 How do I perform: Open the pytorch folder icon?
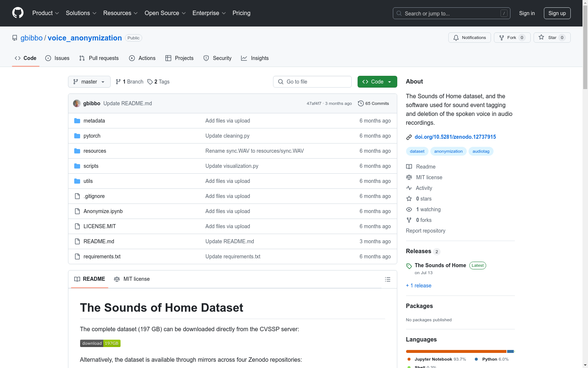point(77,136)
